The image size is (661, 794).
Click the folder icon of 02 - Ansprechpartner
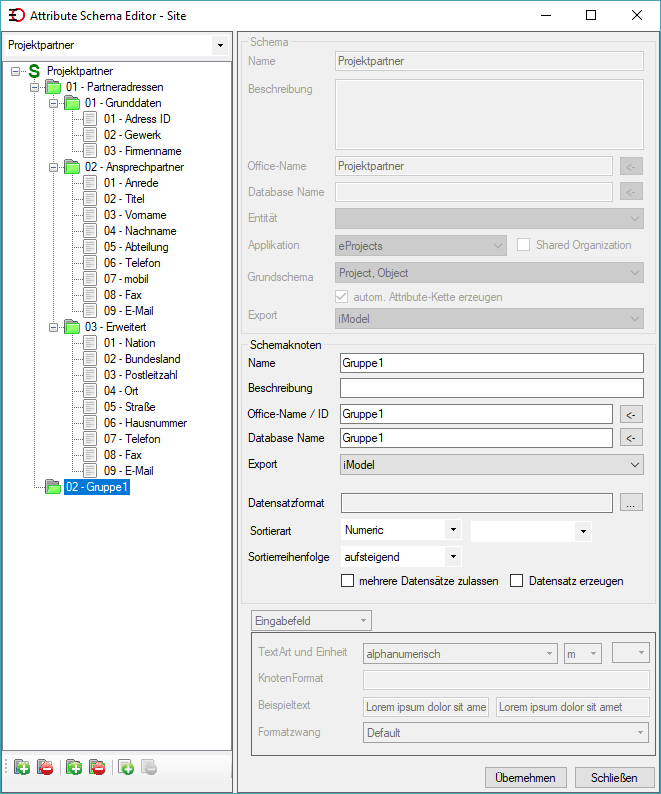coord(72,167)
